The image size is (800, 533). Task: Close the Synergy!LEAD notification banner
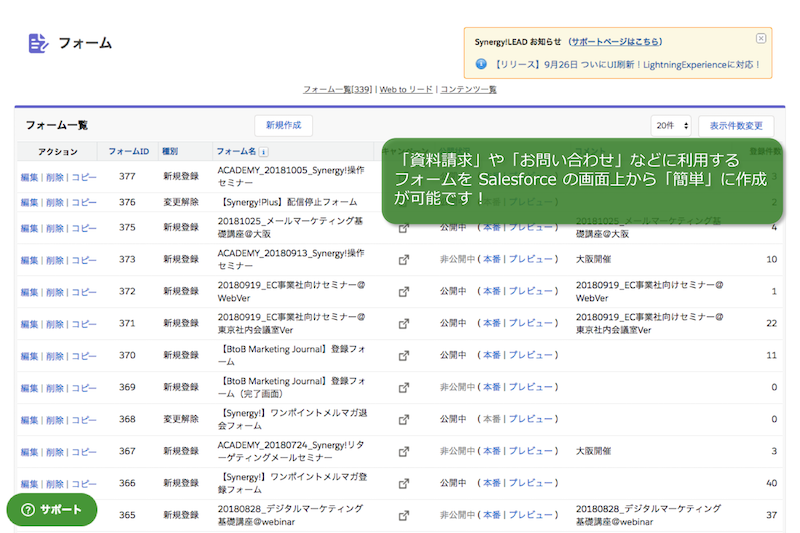761,38
